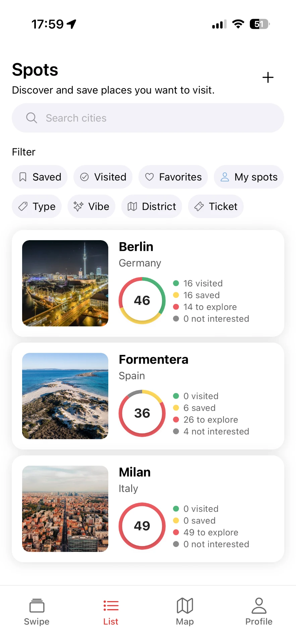Toggle the Visited filter chip
Screen dimensions: 296x644
point(103,177)
